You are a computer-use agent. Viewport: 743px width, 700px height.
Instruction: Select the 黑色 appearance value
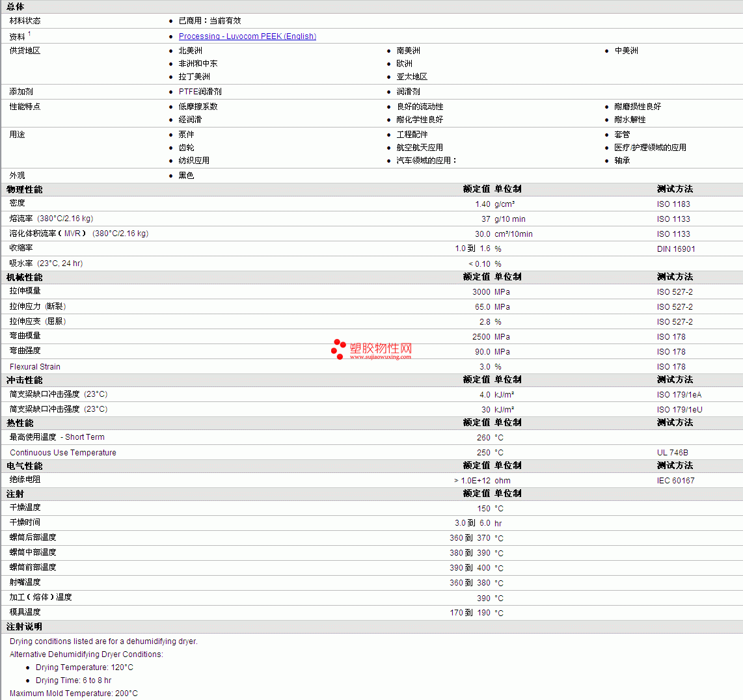187,176
